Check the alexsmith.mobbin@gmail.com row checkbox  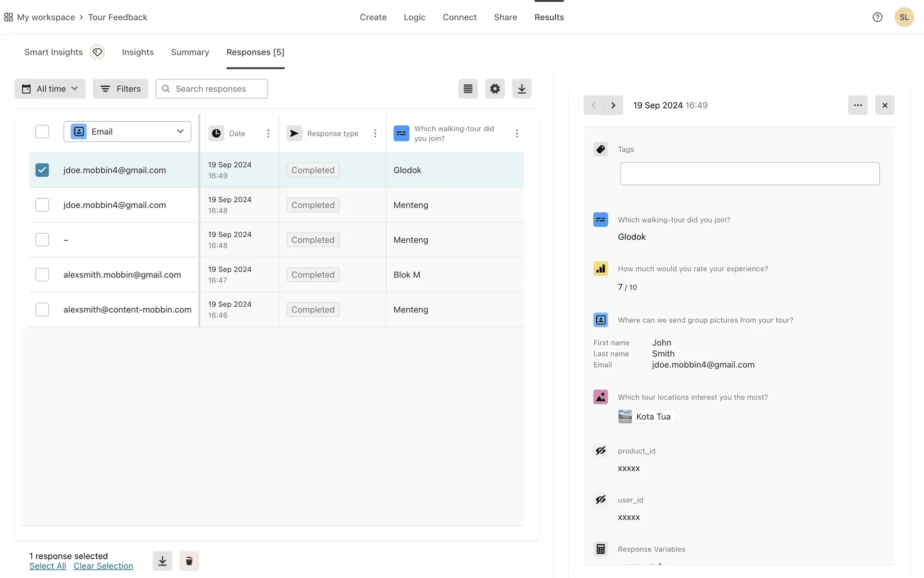(x=42, y=275)
